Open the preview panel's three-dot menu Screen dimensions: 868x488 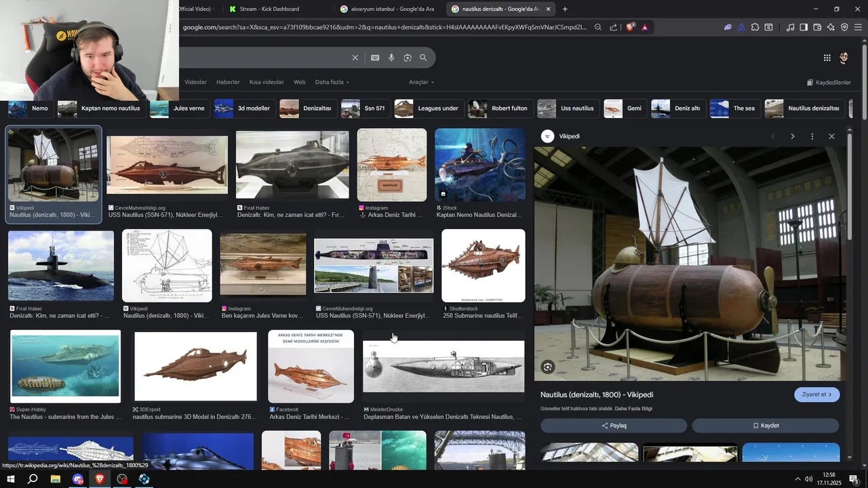812,136
